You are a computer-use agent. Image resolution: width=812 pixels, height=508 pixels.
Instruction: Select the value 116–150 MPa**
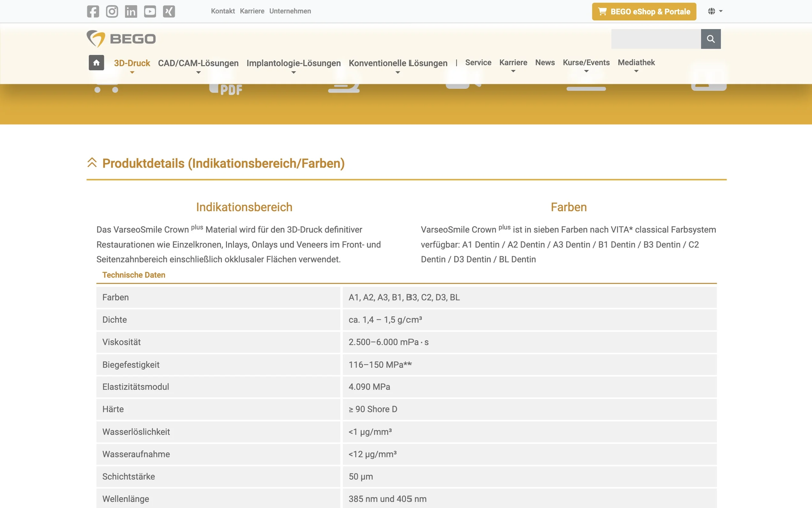tap(380, 365)
